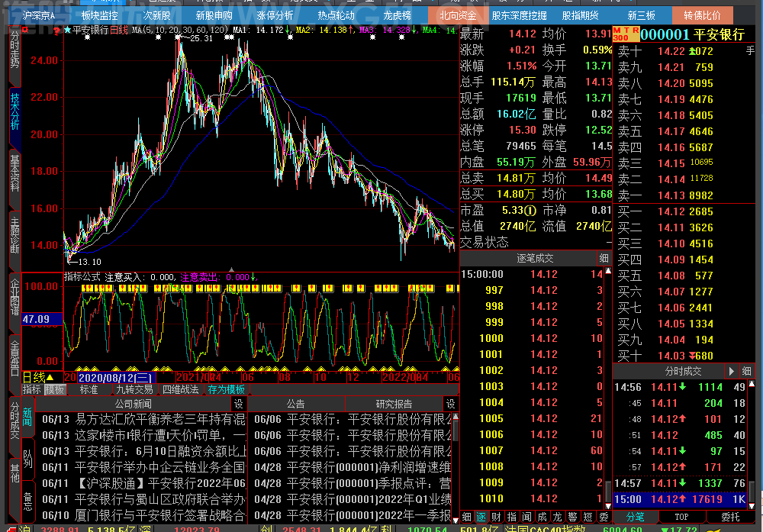The height and width of the screenshot is (532, 763).
Task: Open the 基本资料 vertical side tab
Action: [x=14, y=172]
